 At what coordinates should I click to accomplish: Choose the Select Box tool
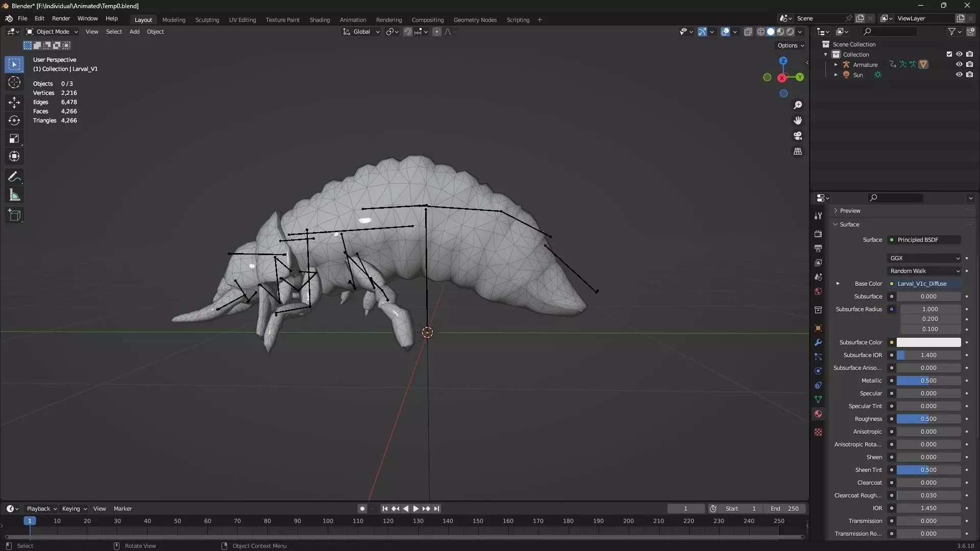[14, 65]
